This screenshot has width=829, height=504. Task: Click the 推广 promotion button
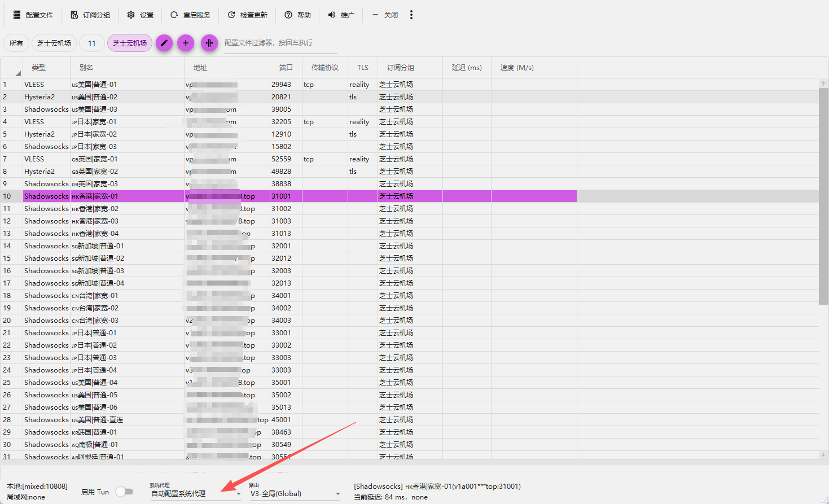[x=341, y=15]
